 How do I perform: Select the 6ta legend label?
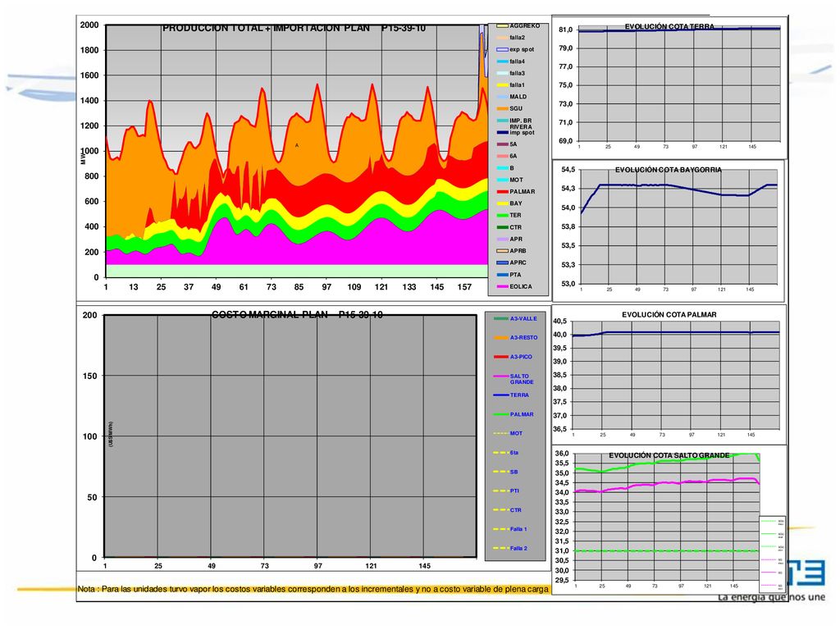pos(514,453)
